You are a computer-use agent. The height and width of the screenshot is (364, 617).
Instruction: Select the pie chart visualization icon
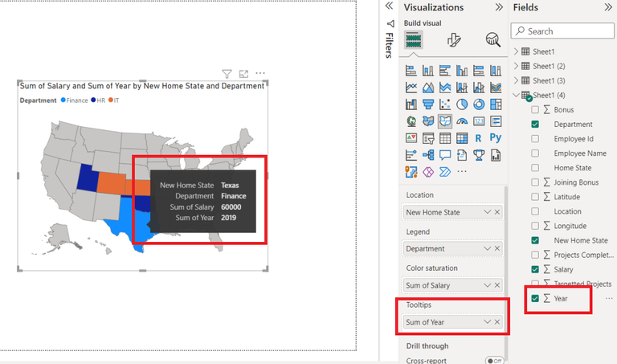coord(462,104)
